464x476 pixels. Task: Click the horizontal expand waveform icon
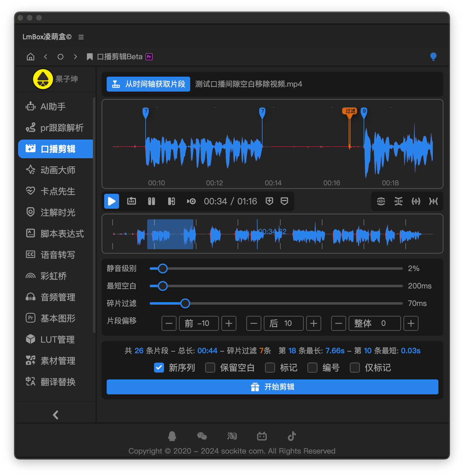click(416, 201)
